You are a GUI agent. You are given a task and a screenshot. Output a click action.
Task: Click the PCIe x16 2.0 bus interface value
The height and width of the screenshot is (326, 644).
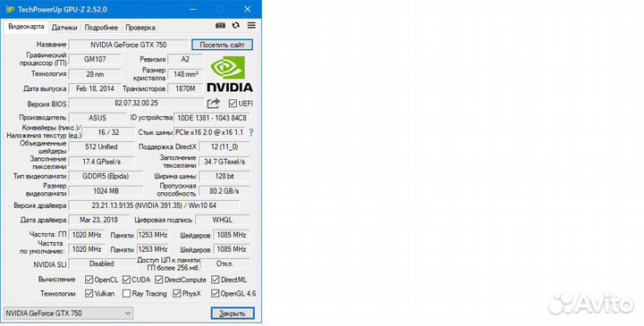tap(209, 132)
